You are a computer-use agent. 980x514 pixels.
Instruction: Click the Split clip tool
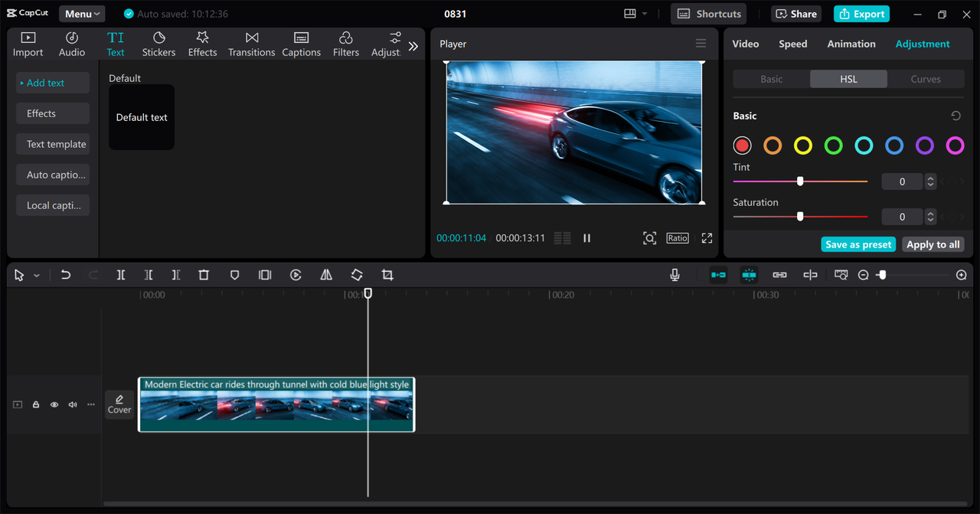pos(121,275)
